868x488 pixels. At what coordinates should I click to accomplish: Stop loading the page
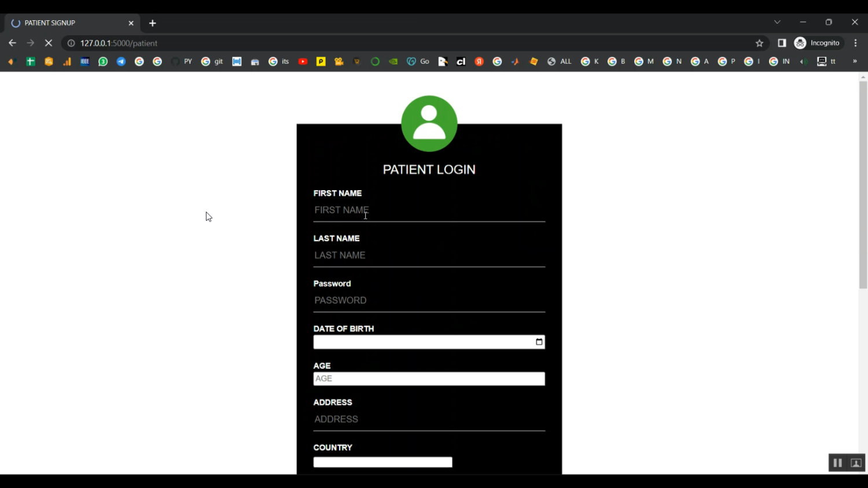pos(49,43)
